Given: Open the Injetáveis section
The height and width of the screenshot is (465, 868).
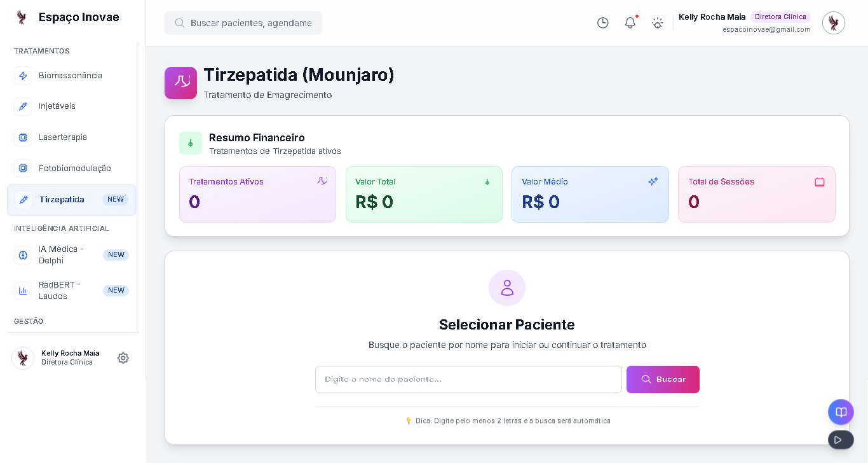Looking at the screenshot, I should 57,106.
